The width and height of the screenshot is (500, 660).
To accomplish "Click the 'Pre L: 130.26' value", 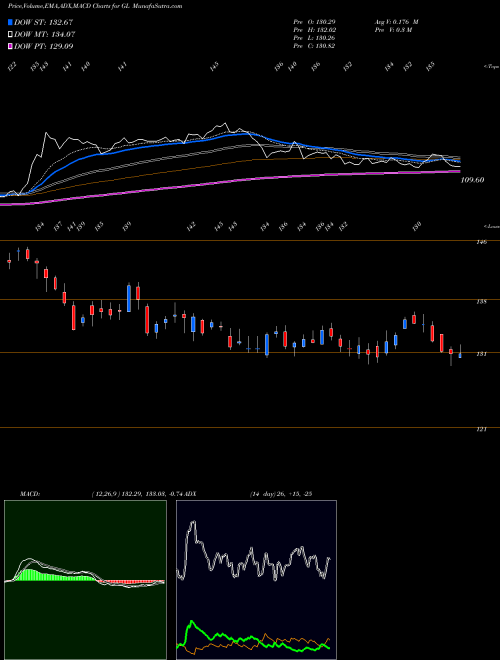I will [x=314, y=38].
